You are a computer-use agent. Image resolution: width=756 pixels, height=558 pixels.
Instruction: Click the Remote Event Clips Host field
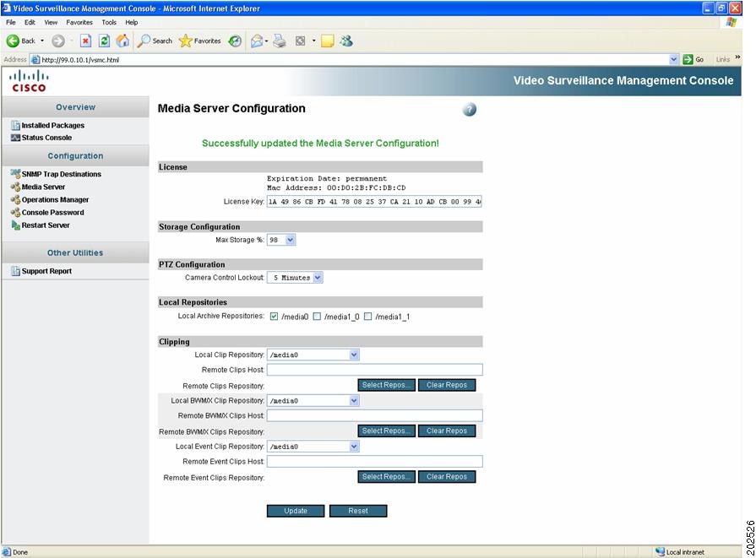tap(375, 461)
